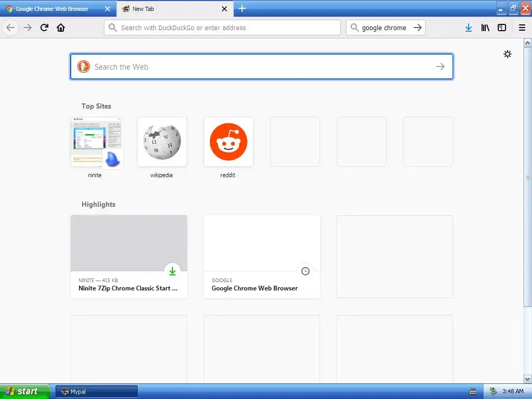Viewport: 532px width, 399px height.
Task: Click the safely remove hardware tray icon
Action: click(494, 392)
